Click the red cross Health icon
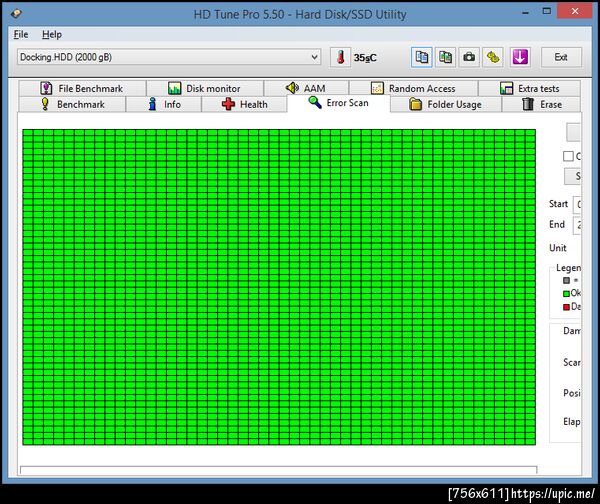 click(x=228, y=104)
